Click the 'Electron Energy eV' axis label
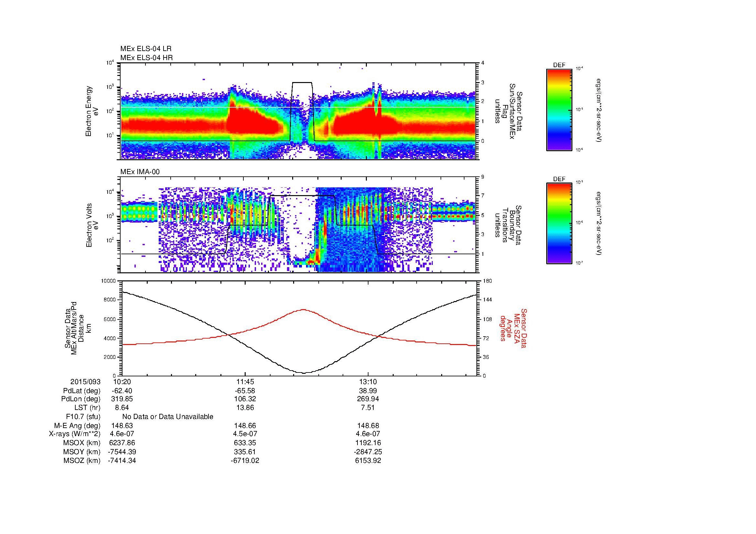The width and height of the screenshot is (756, 534). [92, 111]
